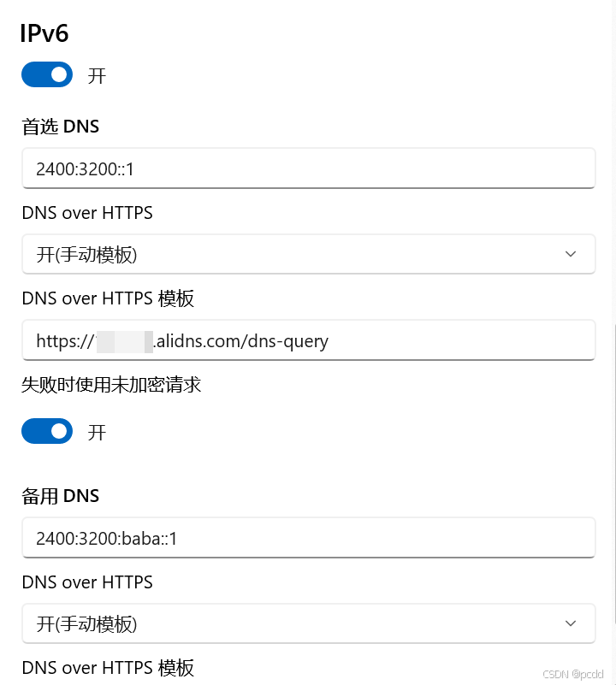Select the 备用 DNS input field
Image resolution: width=616 pixels, height=685 pixels.
[x=308, y=538]
